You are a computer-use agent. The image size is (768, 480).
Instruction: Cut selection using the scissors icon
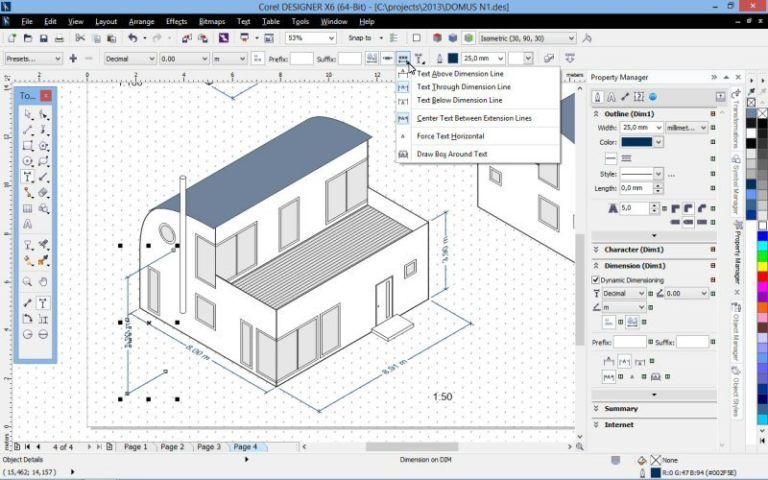pos(80,38)
